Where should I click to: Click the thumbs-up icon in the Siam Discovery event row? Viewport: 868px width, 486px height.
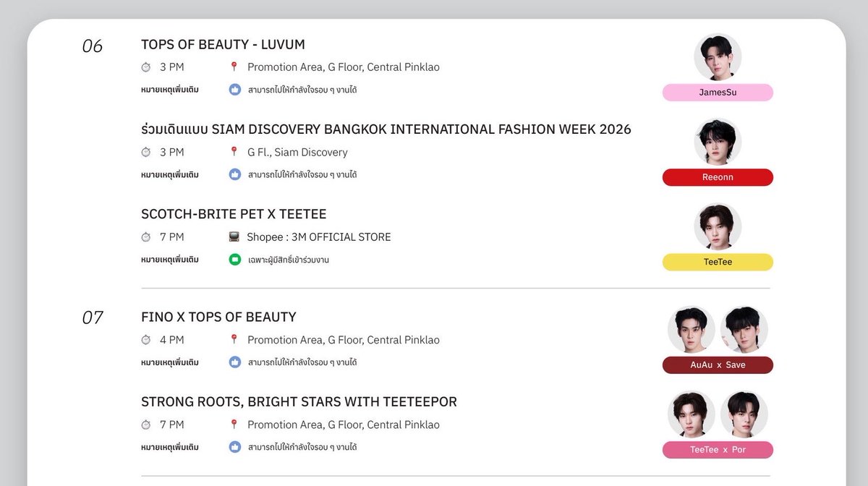click(x=234, y=174)
